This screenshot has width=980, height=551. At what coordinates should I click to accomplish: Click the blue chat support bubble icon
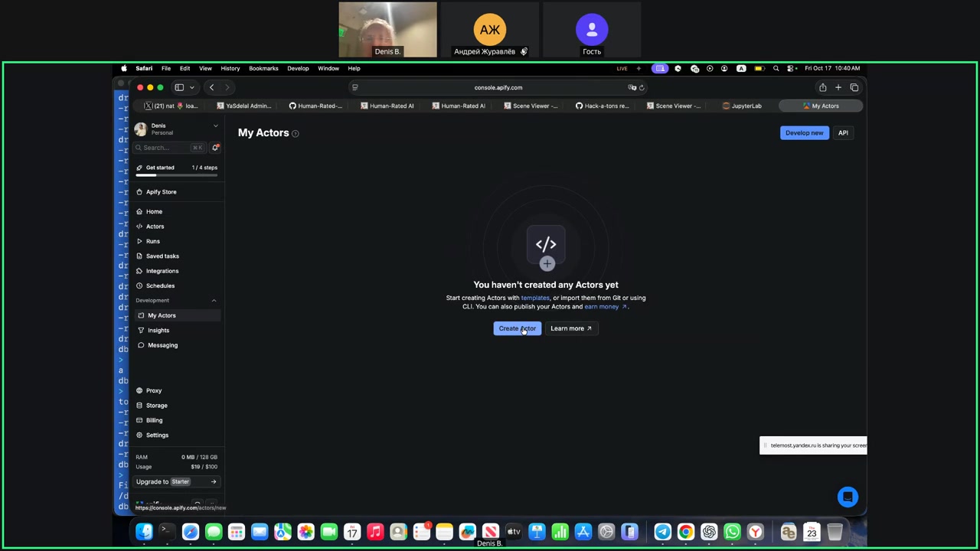[x=848, y=497]
